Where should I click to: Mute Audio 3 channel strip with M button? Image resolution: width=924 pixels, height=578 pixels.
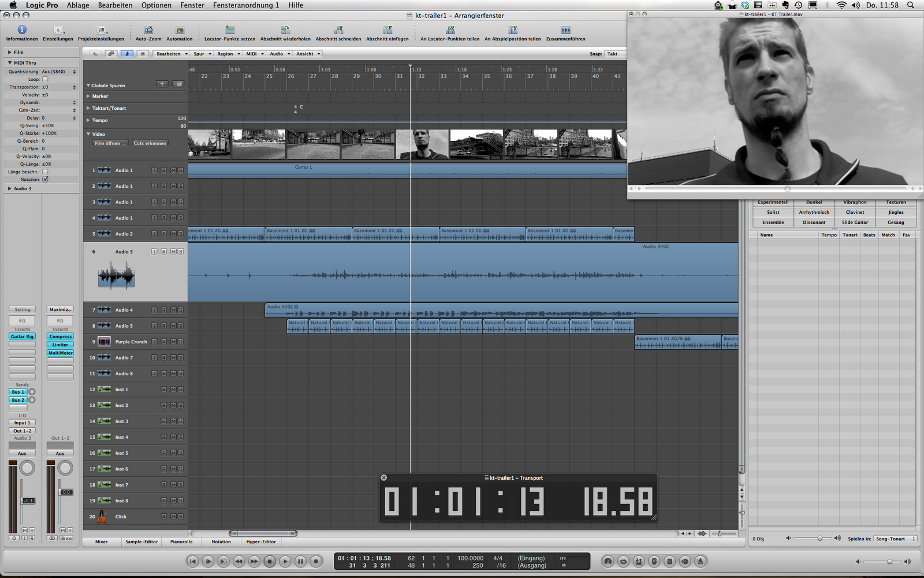(25, 530)
